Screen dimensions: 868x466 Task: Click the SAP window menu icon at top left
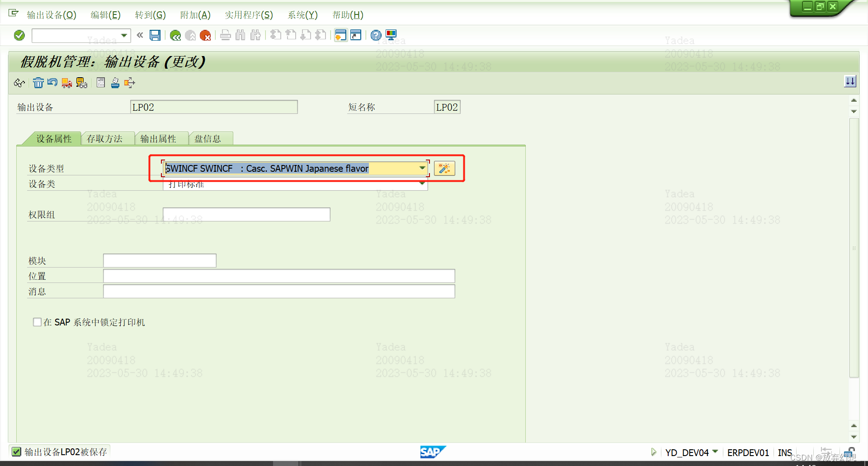(14, 13)
